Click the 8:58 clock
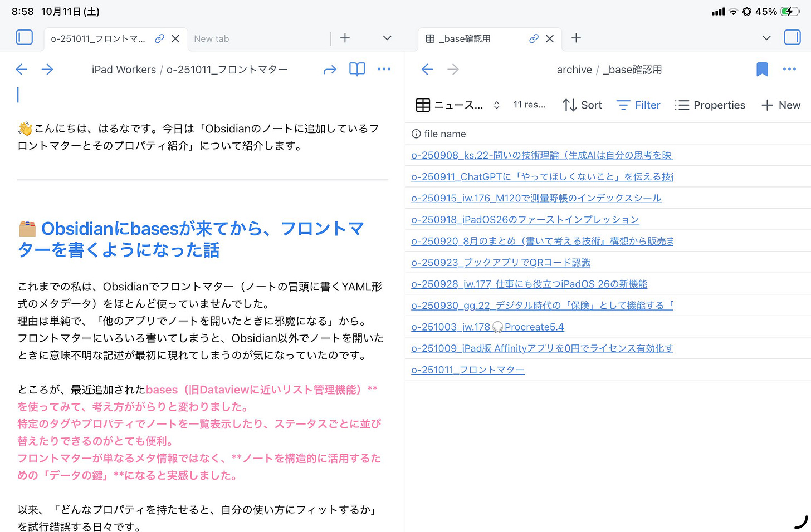Screen dimensions: 811x532 click(x=23, y=11)
